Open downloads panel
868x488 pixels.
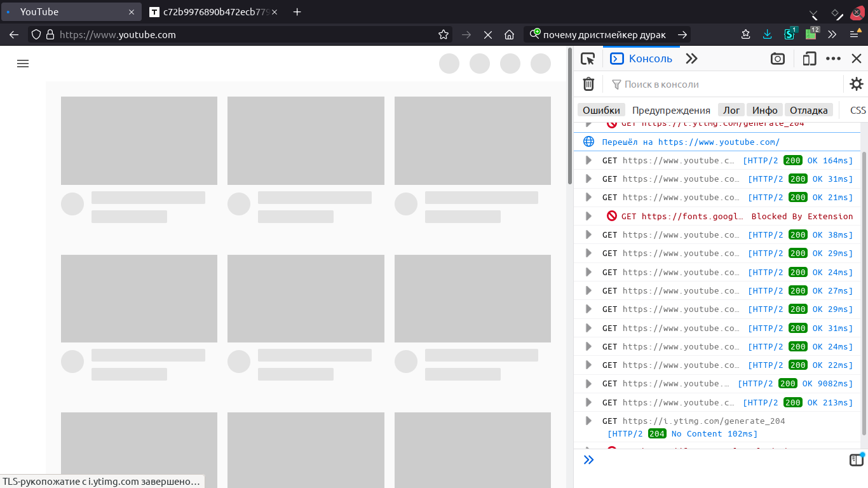point(768,34)
